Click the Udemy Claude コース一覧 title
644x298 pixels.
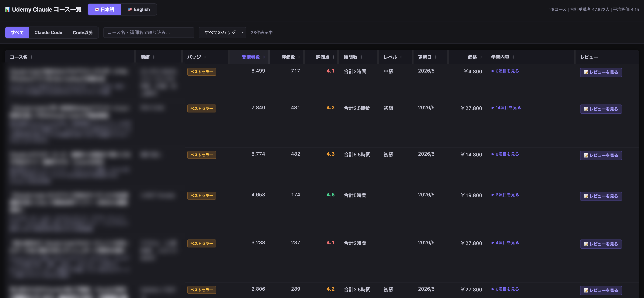[x=47, y=9]
